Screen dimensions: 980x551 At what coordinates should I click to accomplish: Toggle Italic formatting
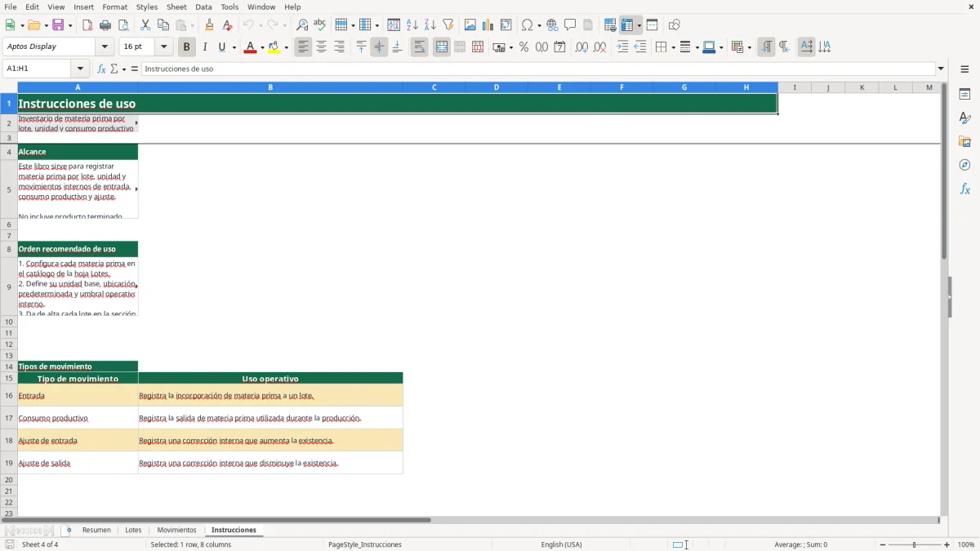click(x=205, y=47)
